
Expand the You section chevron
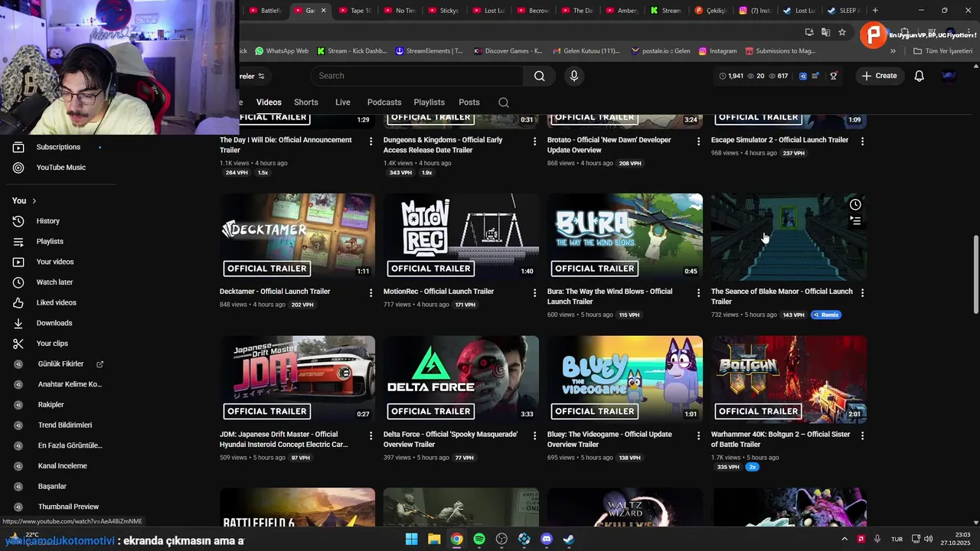coord(34,201)
